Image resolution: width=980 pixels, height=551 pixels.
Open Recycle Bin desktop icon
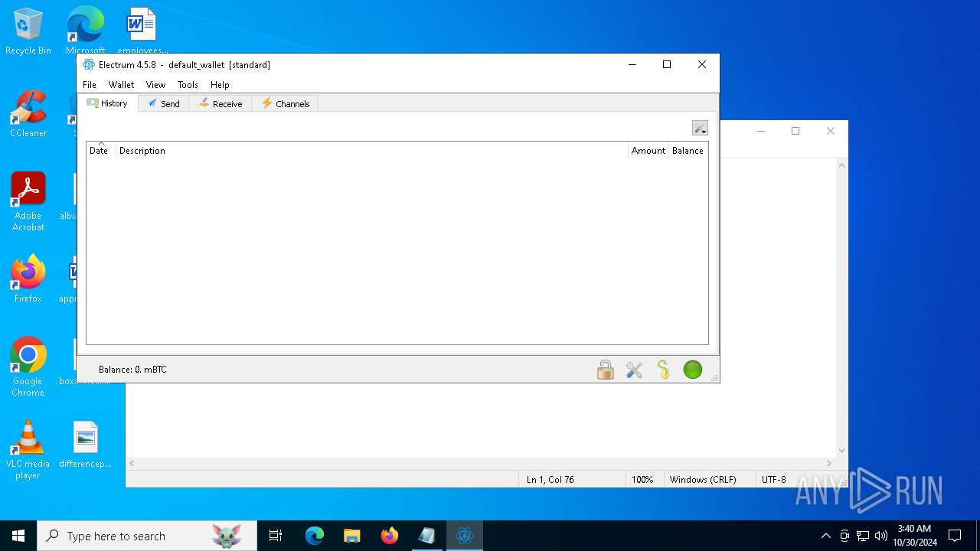(x=28, y=32)
